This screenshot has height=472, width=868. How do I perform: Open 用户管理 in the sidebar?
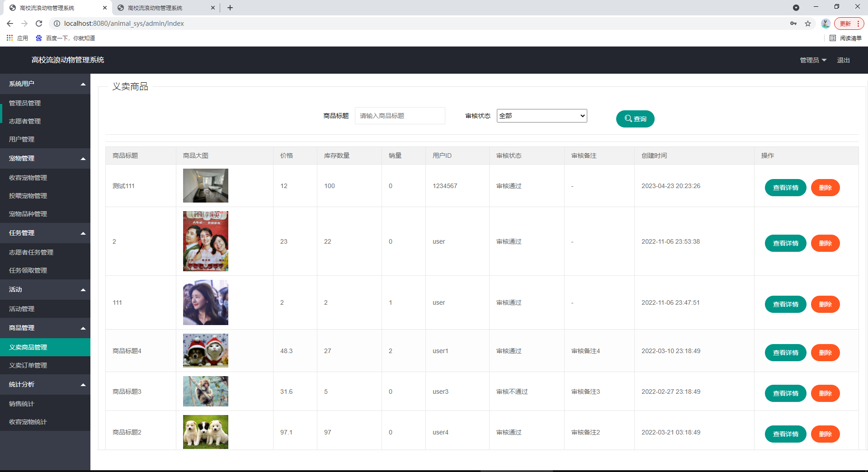click(45, 139)
